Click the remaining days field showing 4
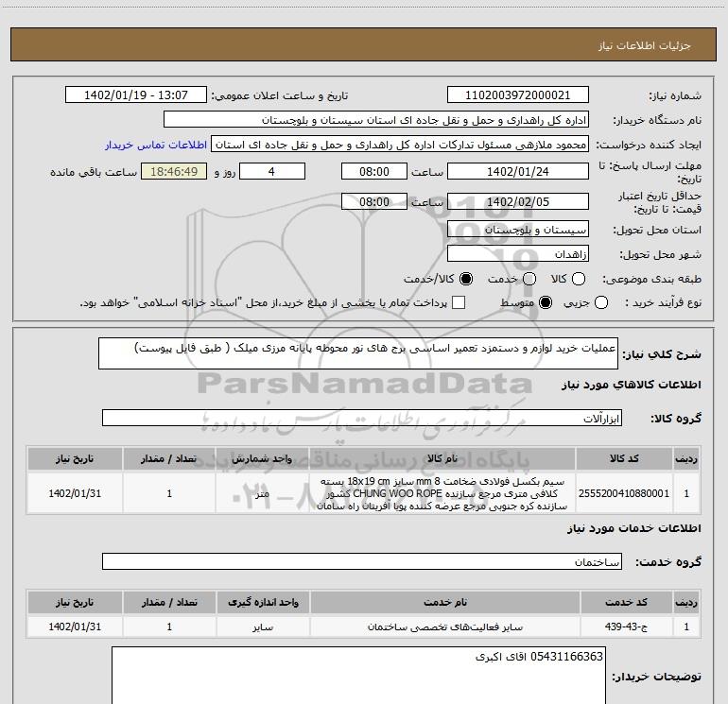Viewport: 728px width, 704px height. coord(271,171)
